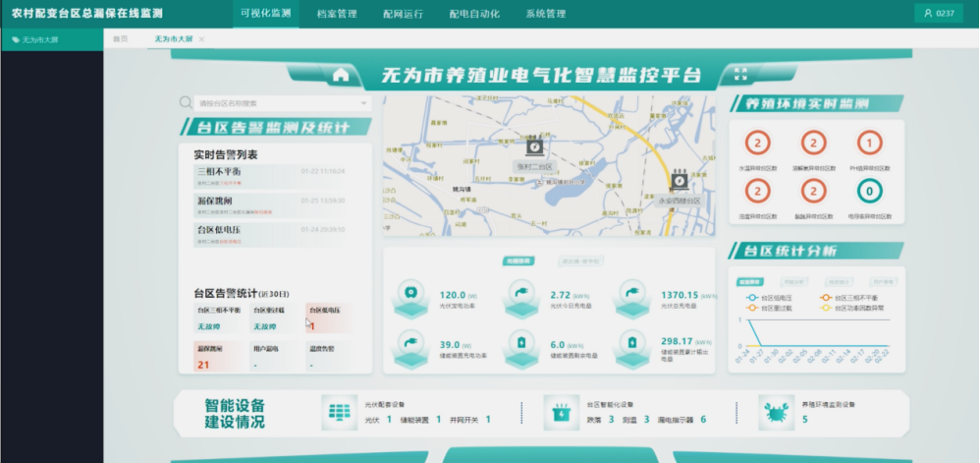This screenshot has width=980, height=463.
Task: Toggle 台区重过载 legend series
Action: [x=772, y=308]
